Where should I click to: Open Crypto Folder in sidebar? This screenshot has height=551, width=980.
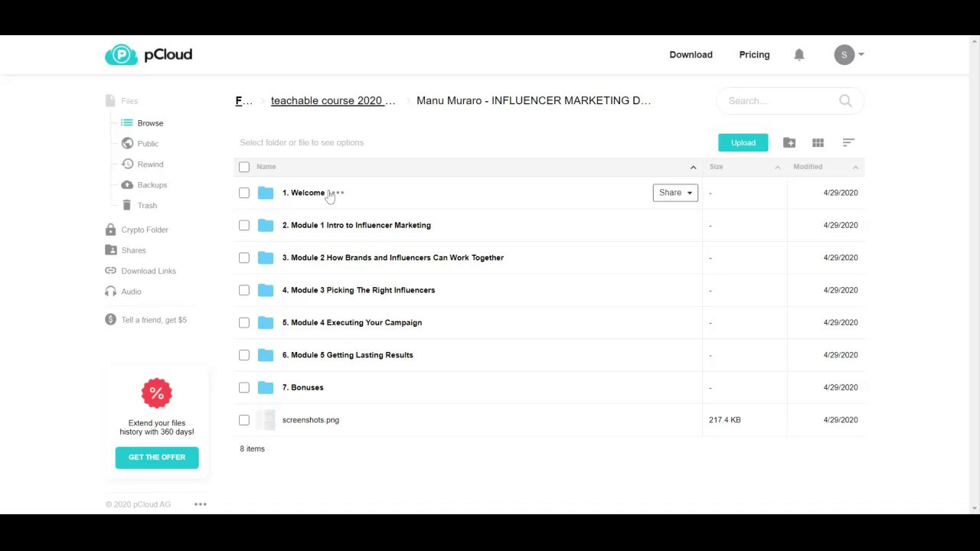coord(145,230)
